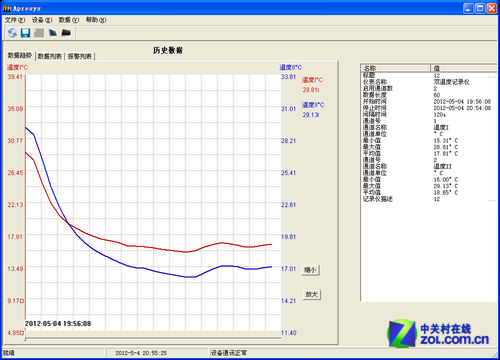The height and width of the screenshot is (360, 500).
Task: Click the 放大 zoom in button
Action: pyautogui.click(x=312, y=294)
